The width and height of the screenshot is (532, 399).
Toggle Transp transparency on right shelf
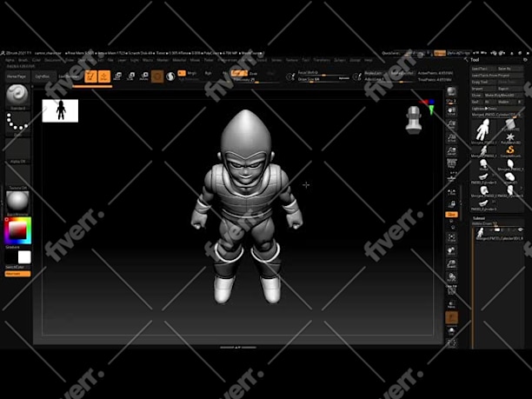tap(451, 304)
